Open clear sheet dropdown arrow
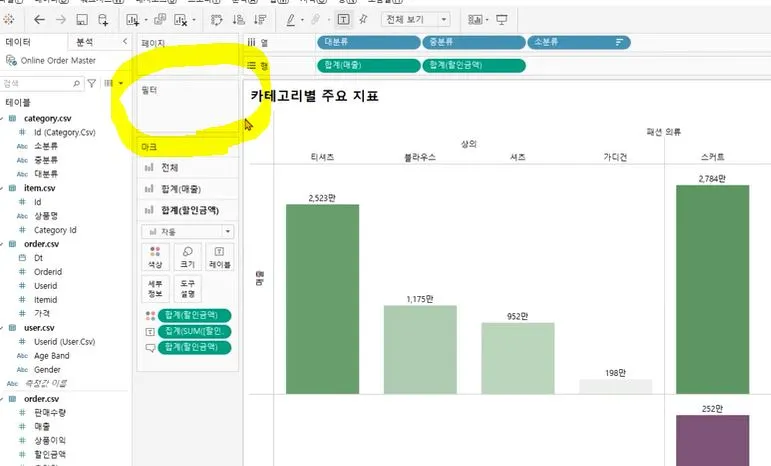 click(x=194, y=20)
